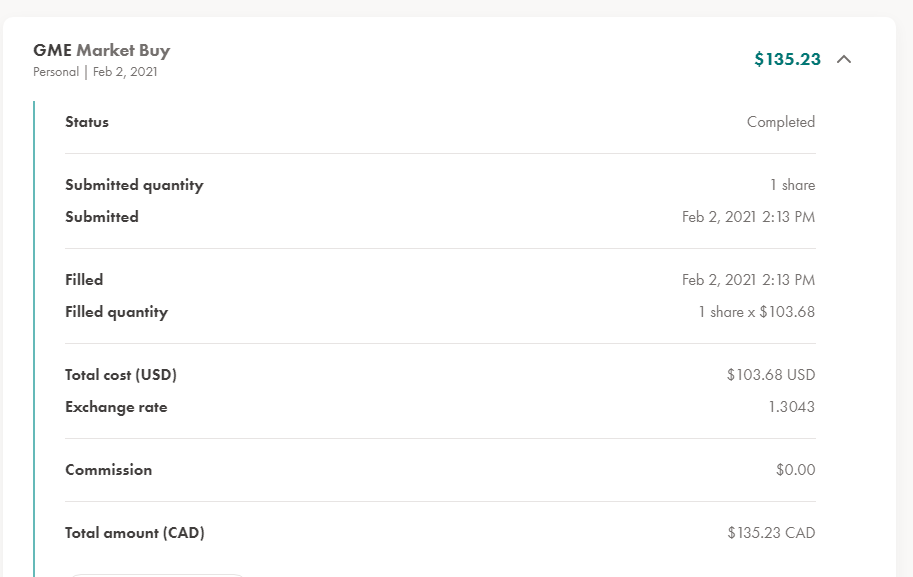
Task: Collapse the GME order details chevron
Action: (x=844, y=59)
